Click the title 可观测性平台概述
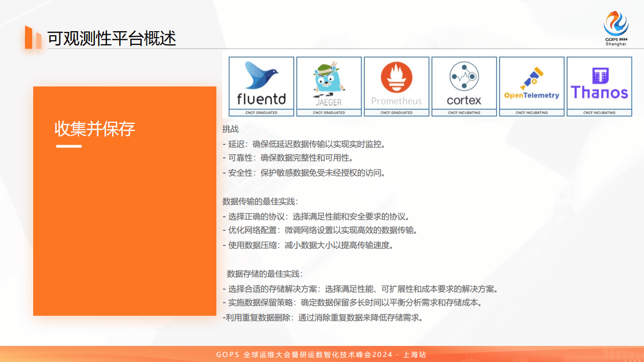This screenshot has width=644, height=362. (112, 38)
